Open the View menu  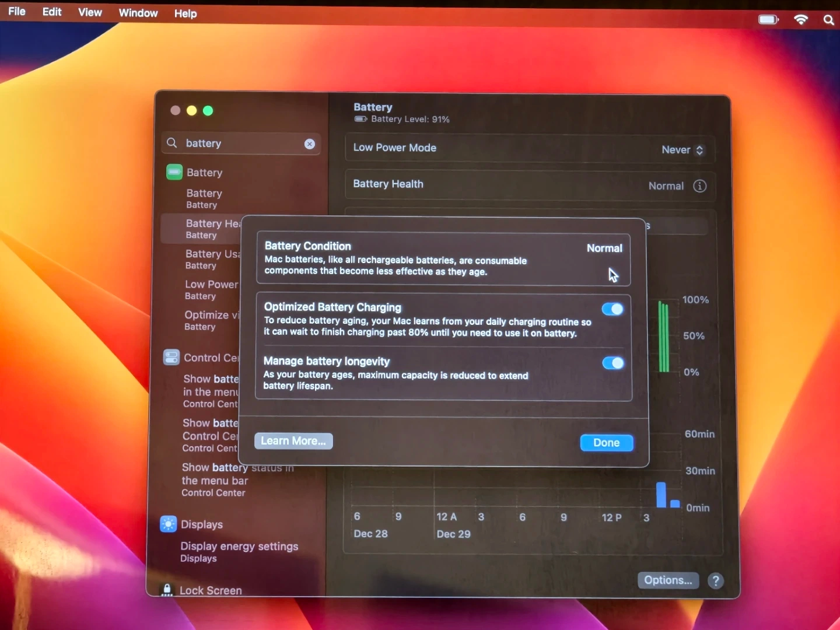click(x=90, y=12)
